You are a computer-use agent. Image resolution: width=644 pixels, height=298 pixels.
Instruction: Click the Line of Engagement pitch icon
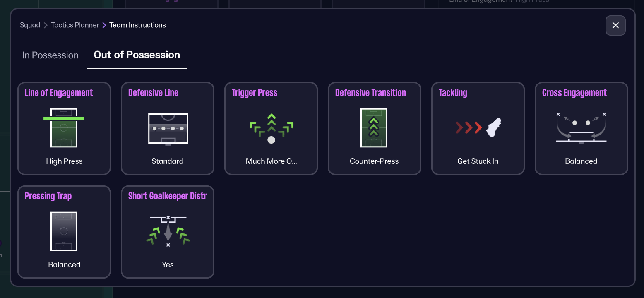click(64, 127)
